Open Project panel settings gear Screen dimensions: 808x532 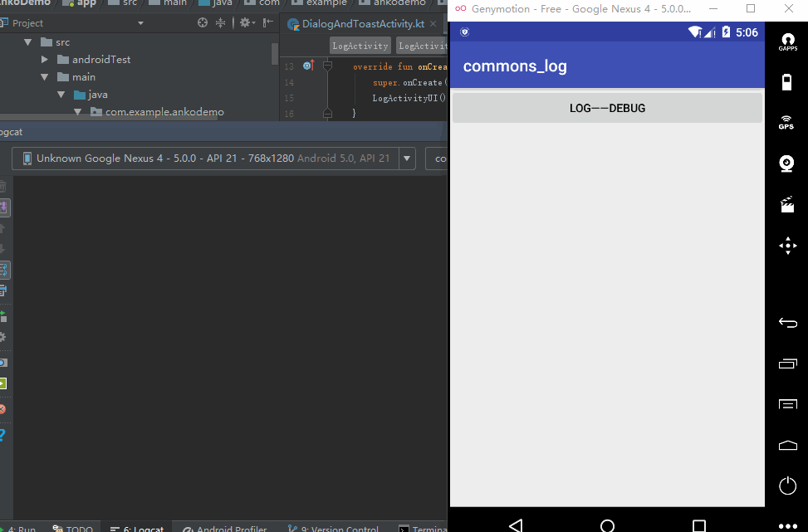tap(246, 23)
